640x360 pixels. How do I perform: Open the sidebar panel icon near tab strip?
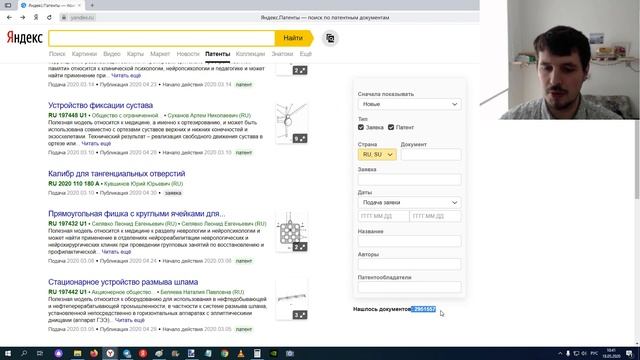point(8,5)
